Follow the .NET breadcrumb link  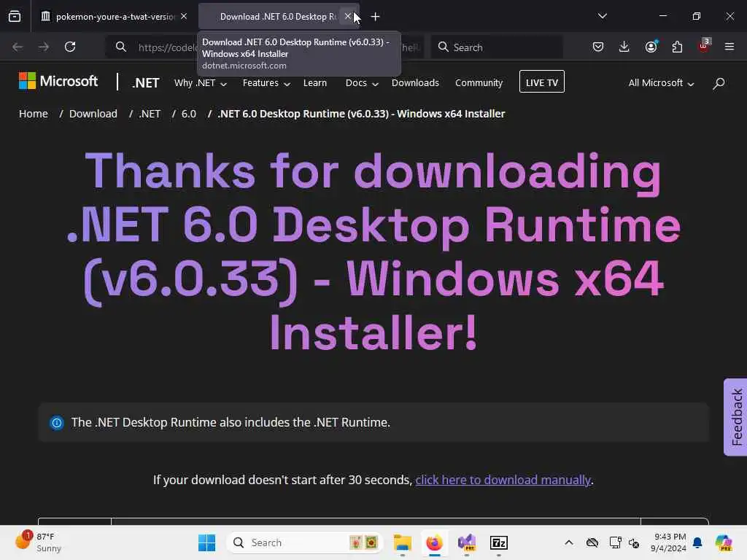[150, 114]
